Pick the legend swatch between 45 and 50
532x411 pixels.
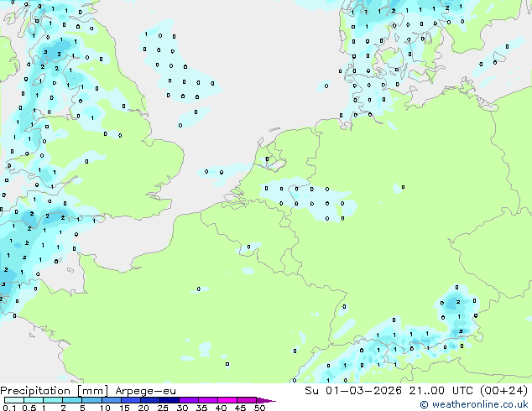tap(247, 400)
